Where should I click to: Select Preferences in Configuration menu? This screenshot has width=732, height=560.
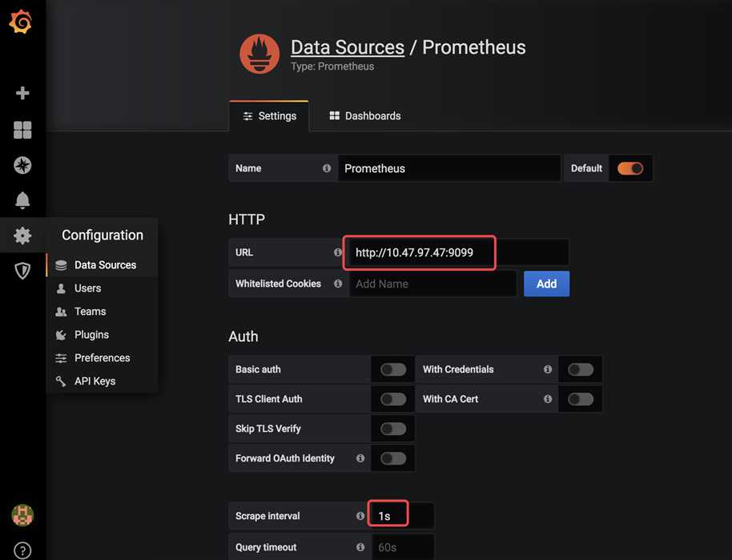point(103,358)
